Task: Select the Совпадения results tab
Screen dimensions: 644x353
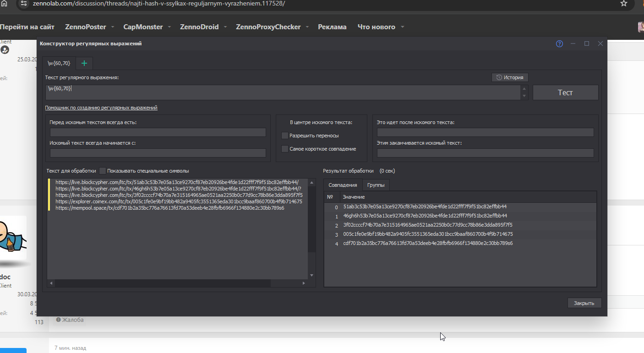Action: (x=343, y=185)
